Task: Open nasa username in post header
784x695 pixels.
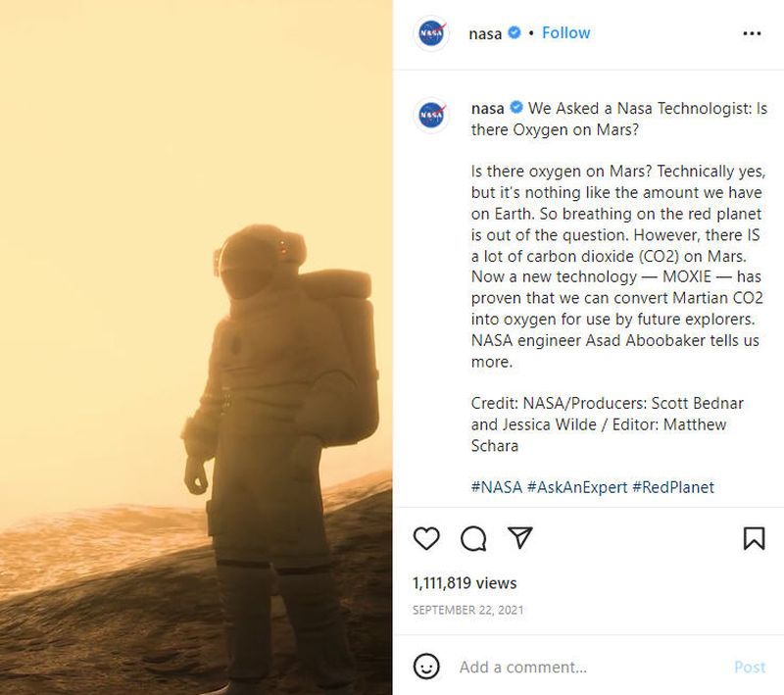Action: point(485,33)
